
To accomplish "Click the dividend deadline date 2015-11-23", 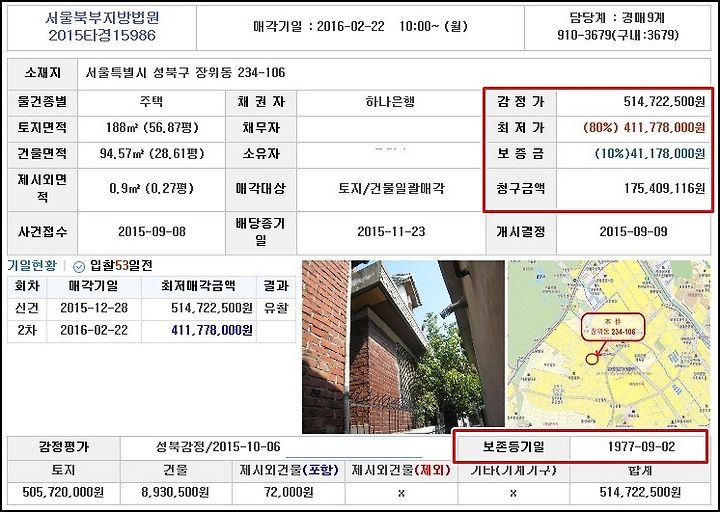I will click(391, 231).
